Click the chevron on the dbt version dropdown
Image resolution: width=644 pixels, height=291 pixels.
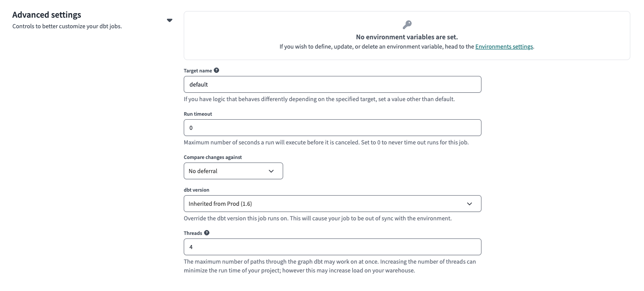pyautogui.click(x=470, y=204)
